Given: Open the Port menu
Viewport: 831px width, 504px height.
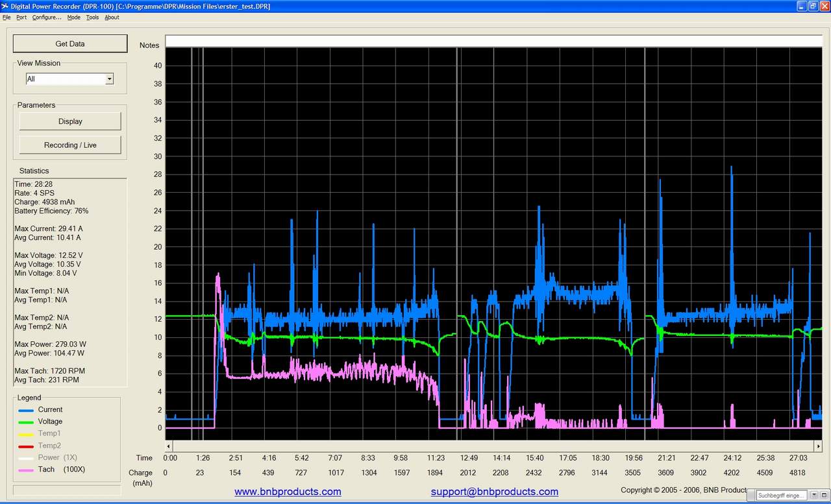Looking at the screenshot, I should (21, 18).
